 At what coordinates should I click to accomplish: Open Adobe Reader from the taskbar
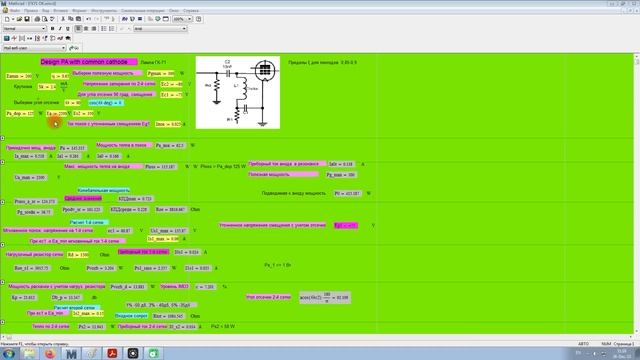coord(112,353)
